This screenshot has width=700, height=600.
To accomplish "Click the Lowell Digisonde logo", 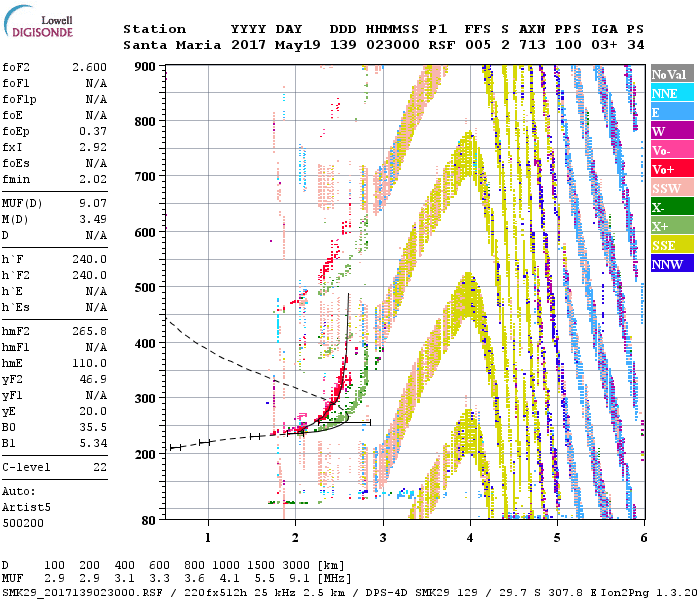I will point(38,22).
